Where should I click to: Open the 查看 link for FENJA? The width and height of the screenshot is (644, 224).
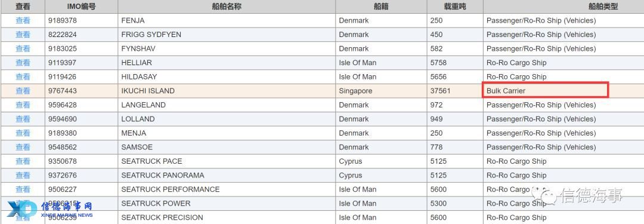tap(23, 20)
